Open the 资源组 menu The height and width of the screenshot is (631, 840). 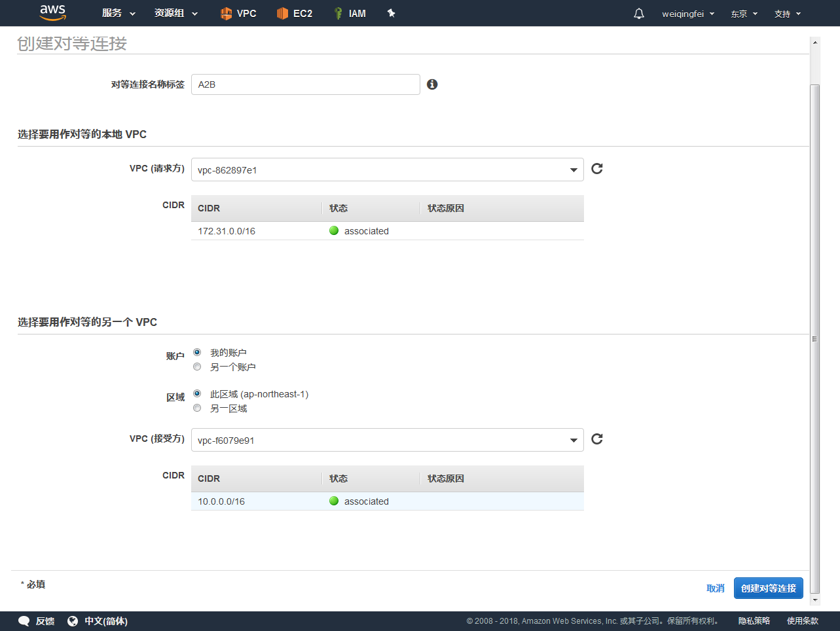click(175, 13)
